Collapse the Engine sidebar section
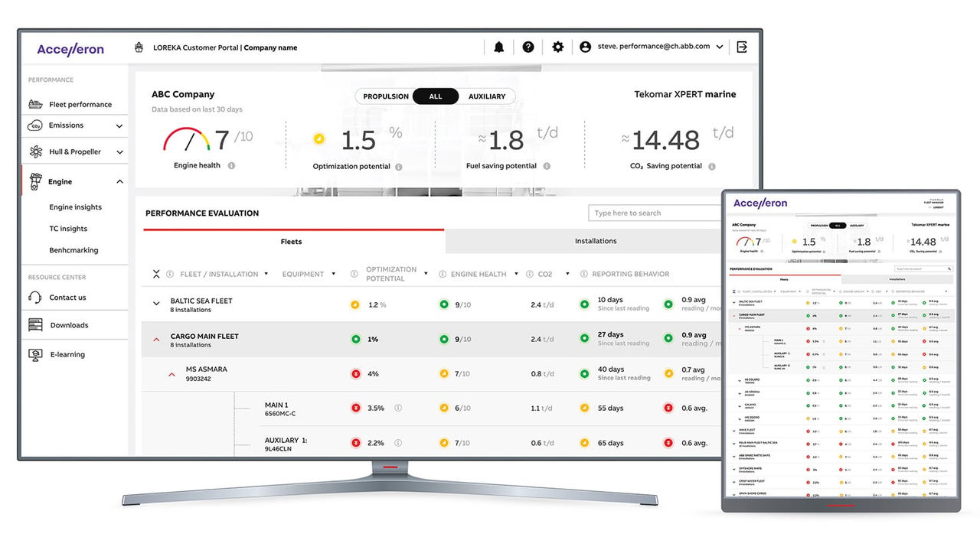The image size is (980, 550). 119,182
